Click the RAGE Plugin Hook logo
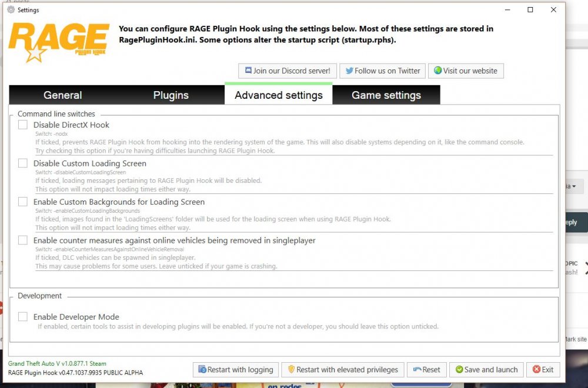This screenshot has height=388, width=588. pos(58,42)
